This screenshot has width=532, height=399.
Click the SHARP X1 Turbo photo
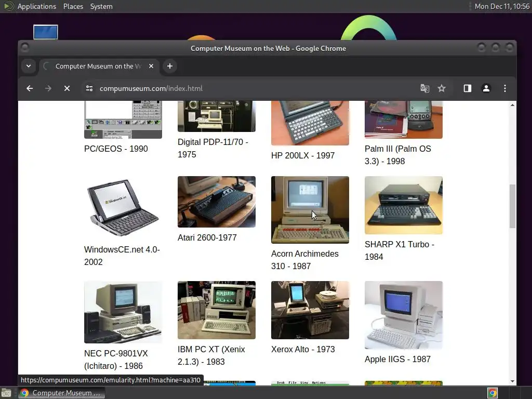[403, 205]
